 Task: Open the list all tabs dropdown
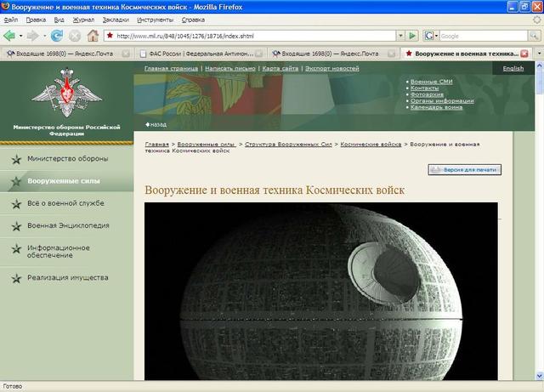pyautogui.click(x=539, y=54)
